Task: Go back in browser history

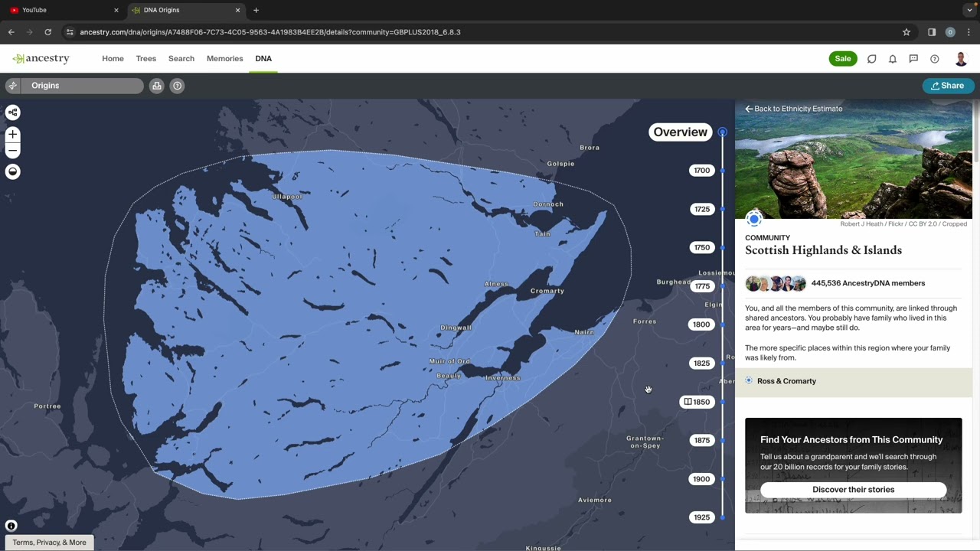Action: pos(11,32)
